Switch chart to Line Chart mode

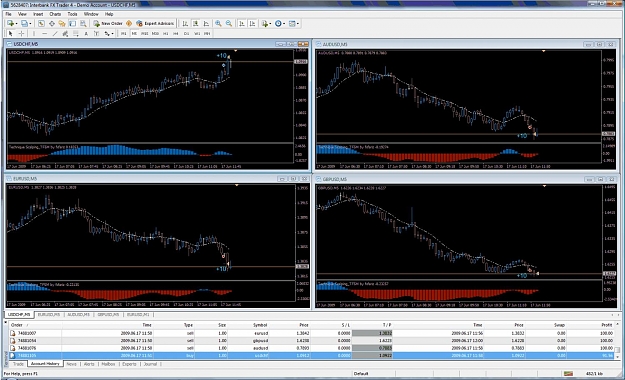(206, 24)
